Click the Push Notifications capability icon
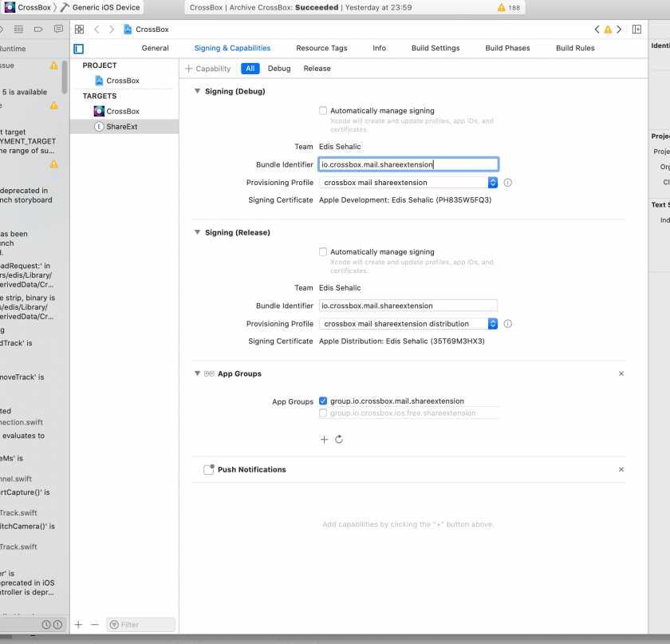 tap(209, 469)
